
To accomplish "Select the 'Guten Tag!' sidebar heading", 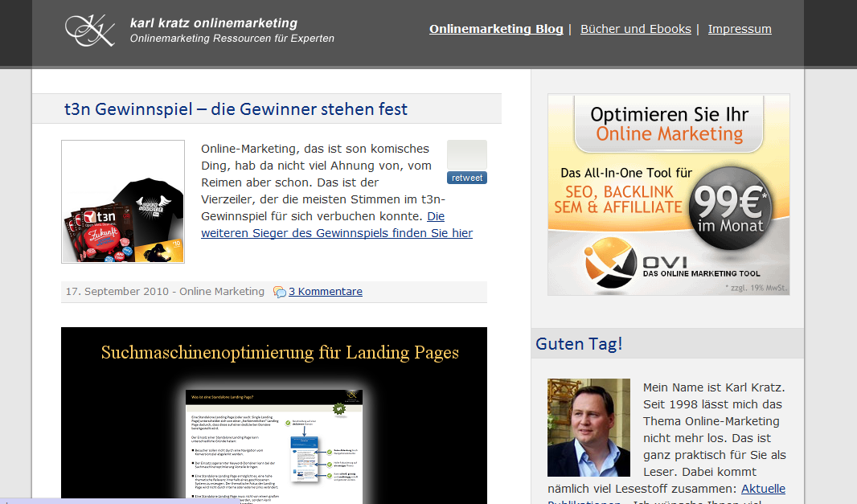I will (x=579, y=344).
